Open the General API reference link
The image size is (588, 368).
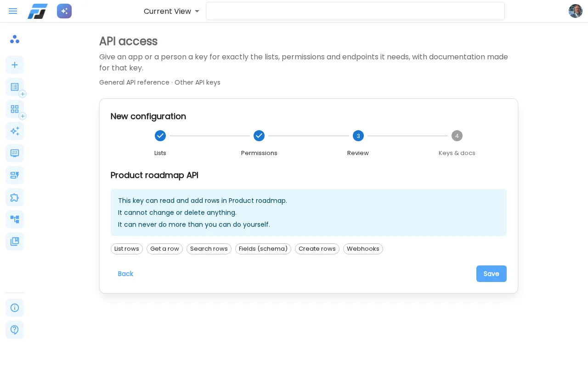134,82
